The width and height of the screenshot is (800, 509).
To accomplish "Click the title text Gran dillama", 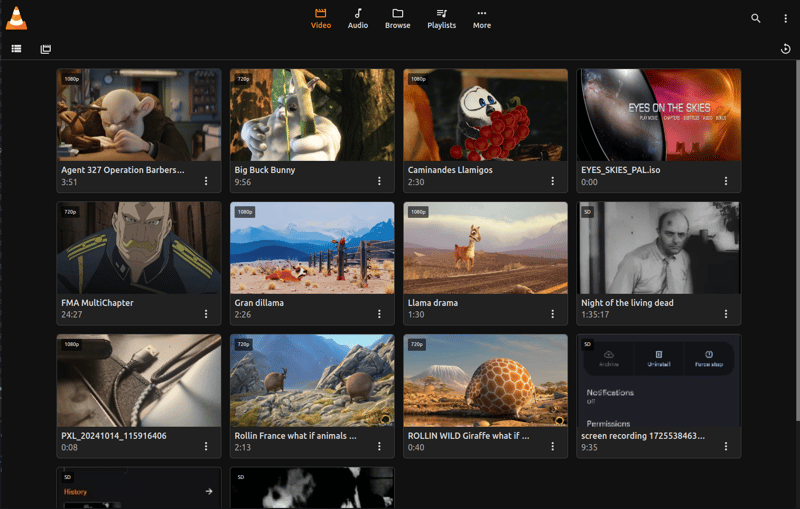I will [259, 302].
